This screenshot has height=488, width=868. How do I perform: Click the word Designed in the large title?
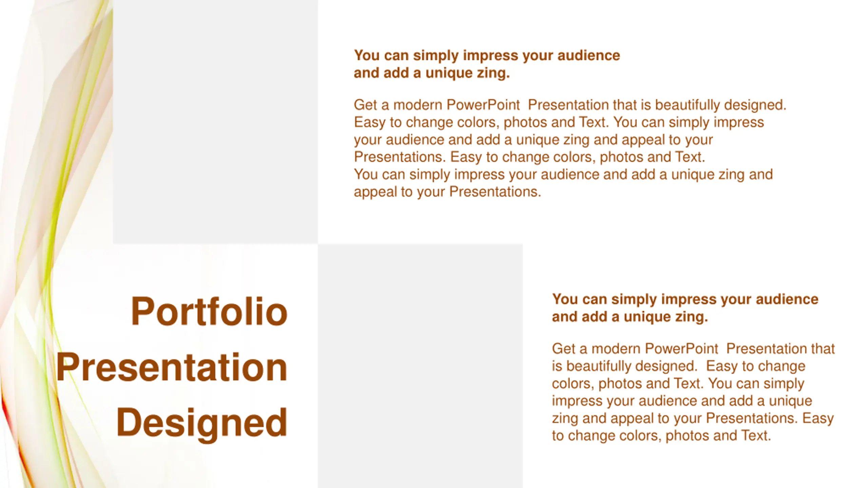coord(202,423)
